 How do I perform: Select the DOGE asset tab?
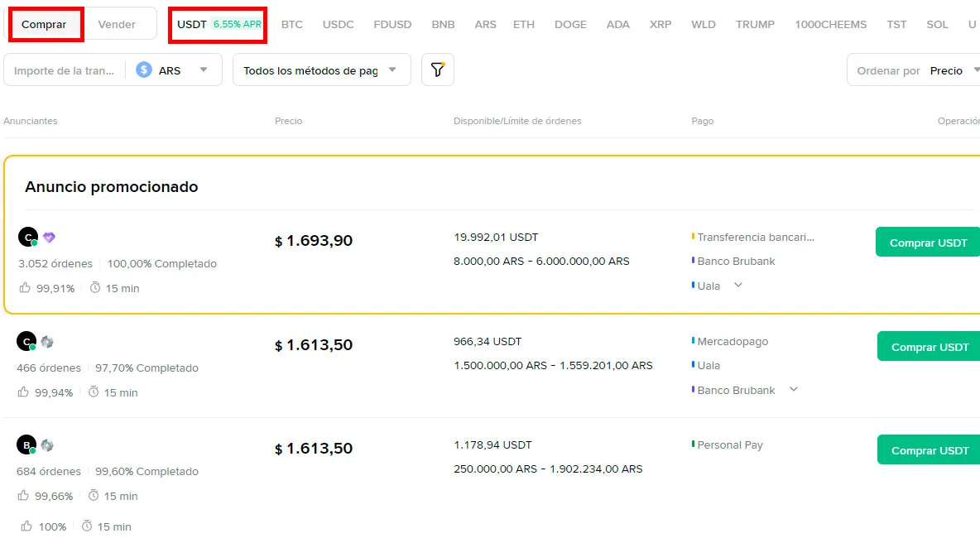570,24
